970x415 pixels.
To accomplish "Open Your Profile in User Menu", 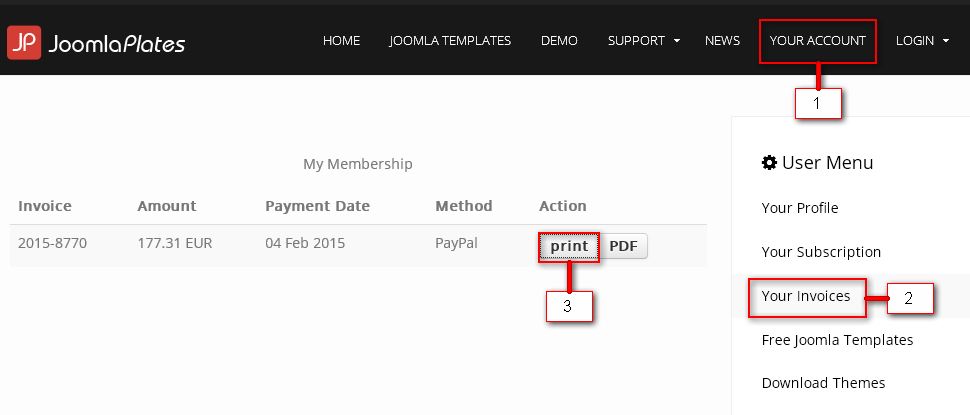I will click(800, 208).
